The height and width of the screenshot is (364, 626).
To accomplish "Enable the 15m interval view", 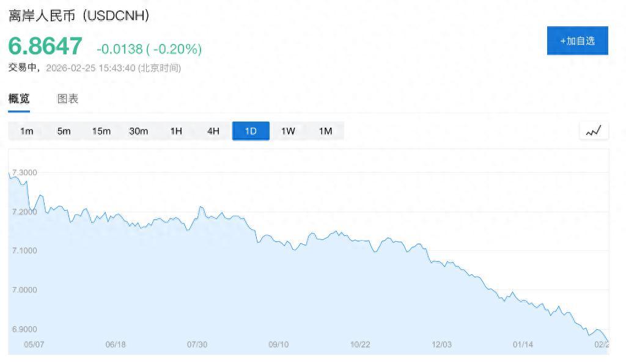I will tap(101, 130).
